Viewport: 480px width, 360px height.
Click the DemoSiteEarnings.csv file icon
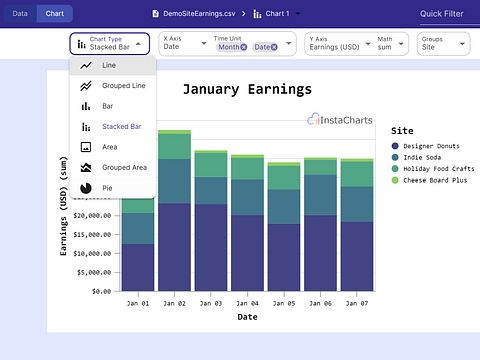[x=155, y=14]
